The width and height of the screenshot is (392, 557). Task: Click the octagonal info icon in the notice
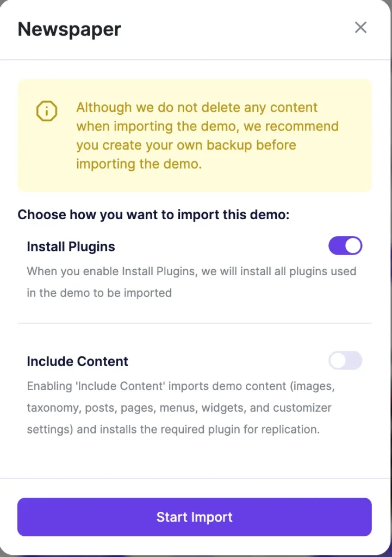coord(46,111)
